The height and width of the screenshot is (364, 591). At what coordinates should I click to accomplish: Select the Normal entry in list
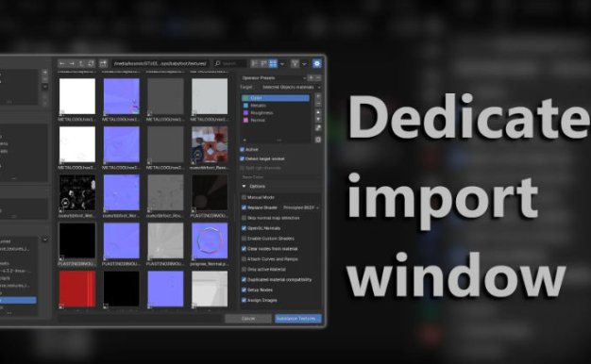[276, 120]
